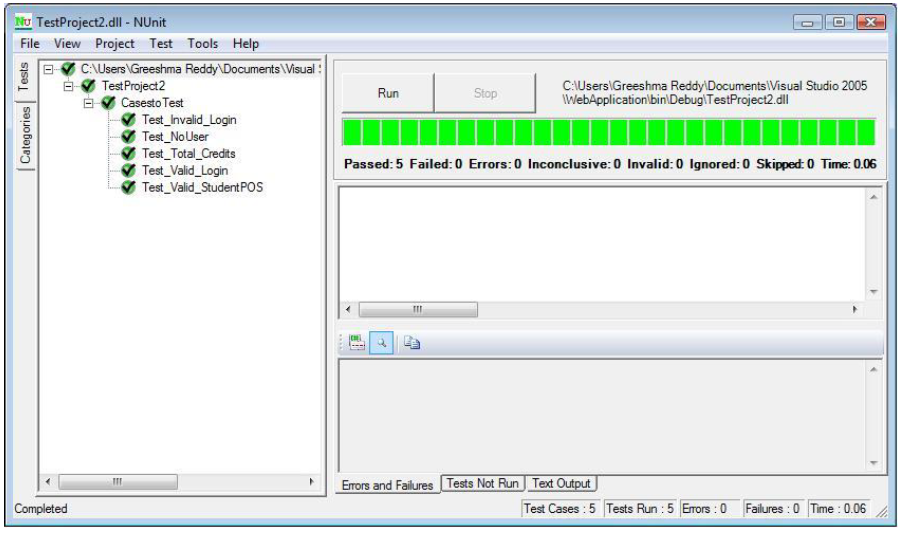Click inside the stack trace display pane
Viewport: 900px width, 535px height.
(603, 416)
